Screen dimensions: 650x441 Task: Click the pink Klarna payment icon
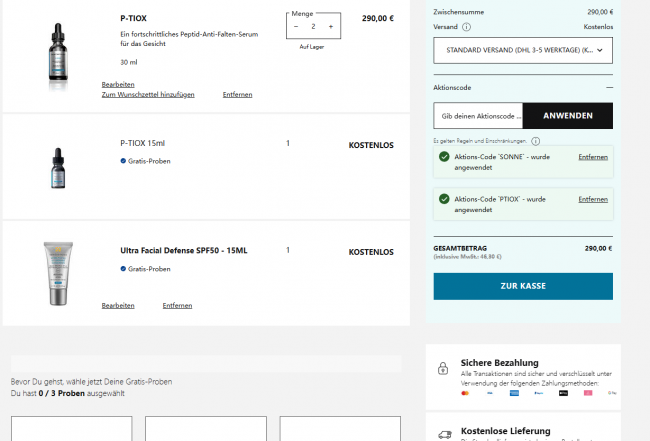588,393
